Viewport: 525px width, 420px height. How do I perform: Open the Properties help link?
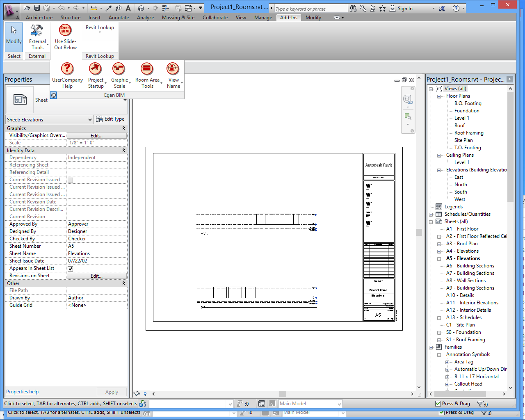[x=23, y=392]
